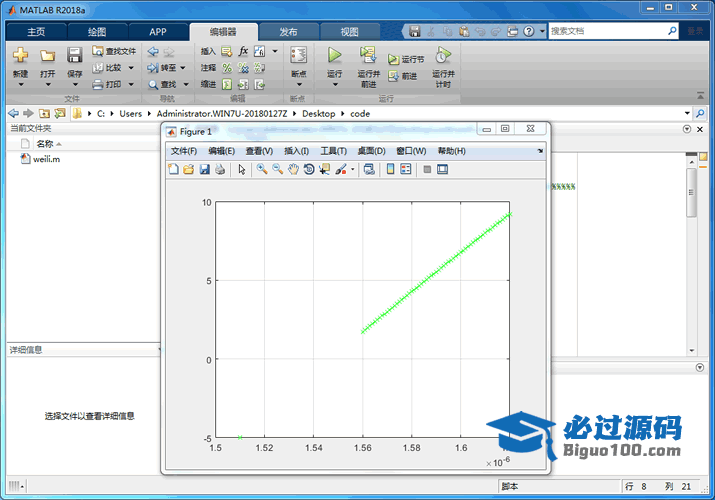Expand the Go To (转至) dropdown arrow
The height and width of the screenshot is (500, 715).
[x=183, y=68]
